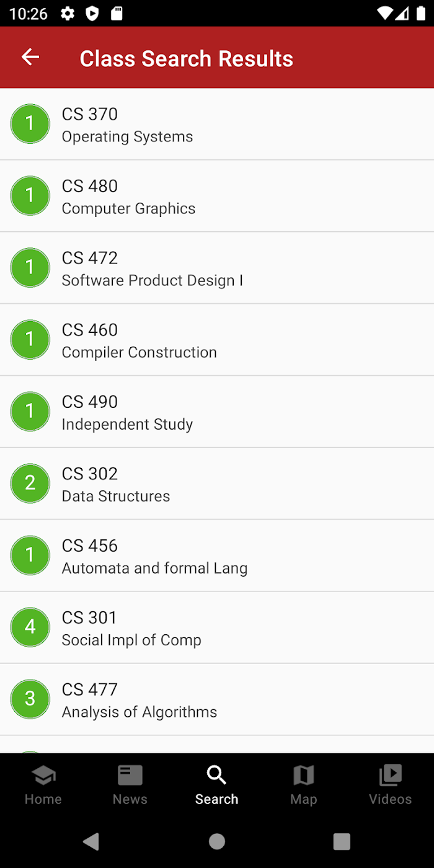Tap green badge next to CS 370

pyautogui.click(x=30, y=124)
